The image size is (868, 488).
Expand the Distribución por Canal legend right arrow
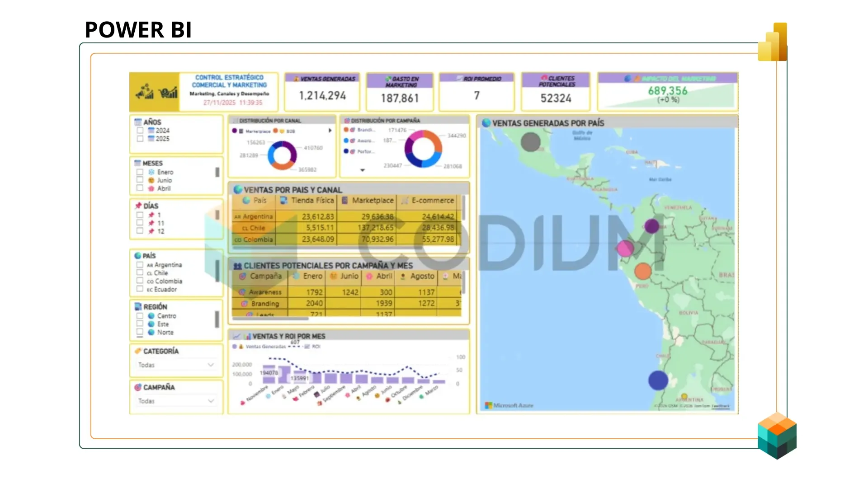330,131
